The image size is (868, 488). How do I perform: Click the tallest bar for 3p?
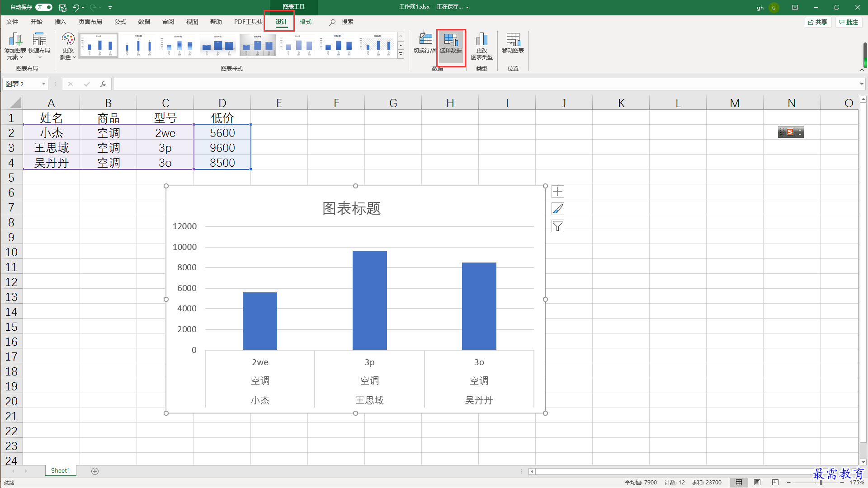(369, 300)
